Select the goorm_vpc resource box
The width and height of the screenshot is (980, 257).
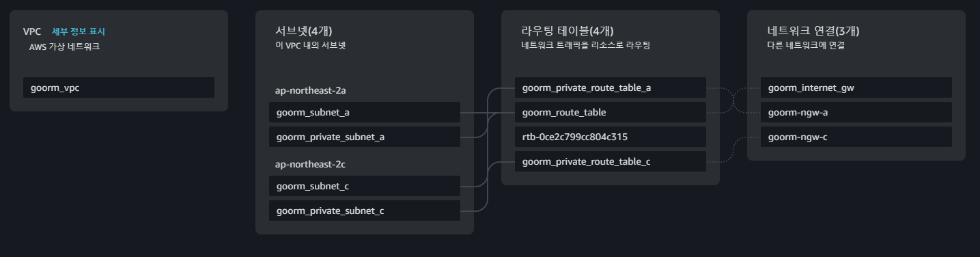click(x=119, y=87)
